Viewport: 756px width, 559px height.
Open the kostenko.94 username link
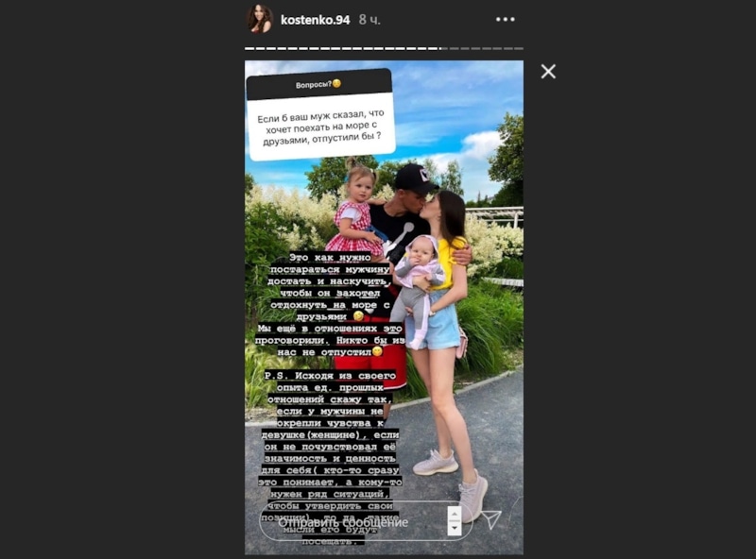point(315,20)
